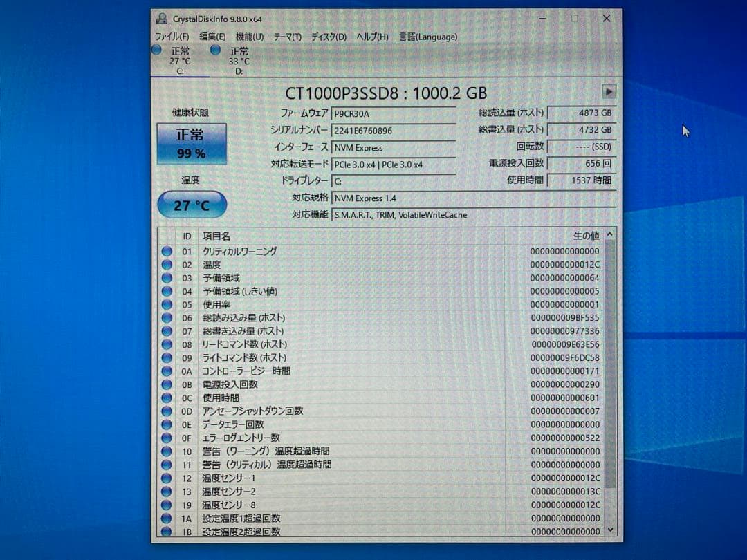Click the 正常 99 % health status button
Viewport: 747px width, 560px height.
click(x=192, y=144)
